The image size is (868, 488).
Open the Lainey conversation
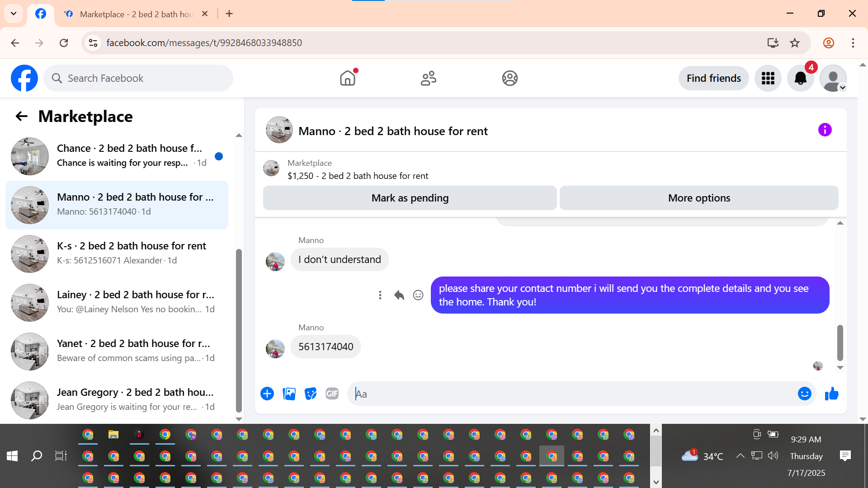117,303
